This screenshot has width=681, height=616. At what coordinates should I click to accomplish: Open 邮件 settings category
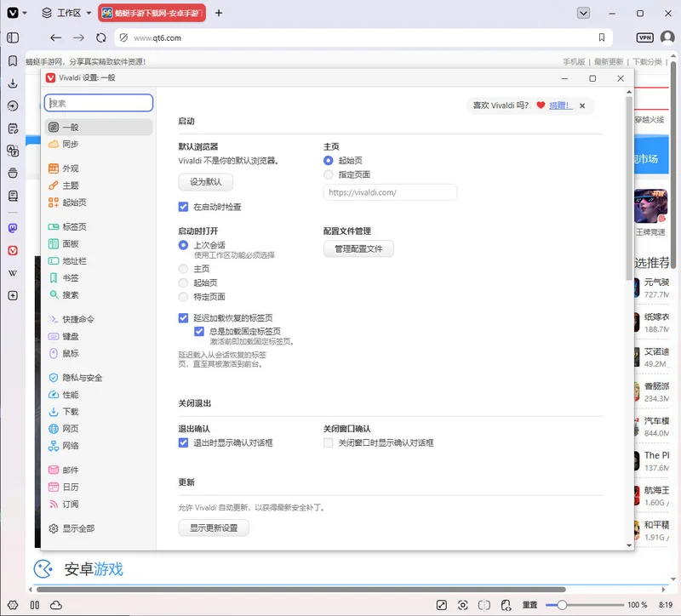(99, 470)
